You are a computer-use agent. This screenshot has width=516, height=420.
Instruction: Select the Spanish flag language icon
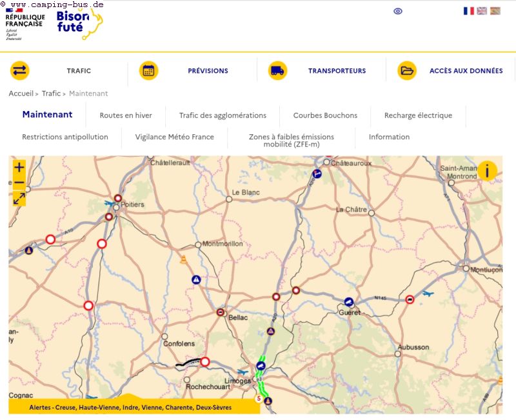tap(495, 11)
